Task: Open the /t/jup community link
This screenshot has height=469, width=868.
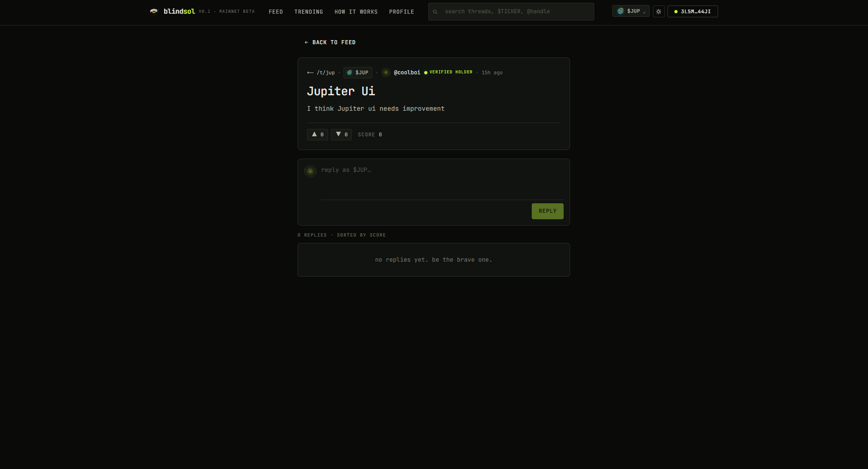Action: click(321, 72)
